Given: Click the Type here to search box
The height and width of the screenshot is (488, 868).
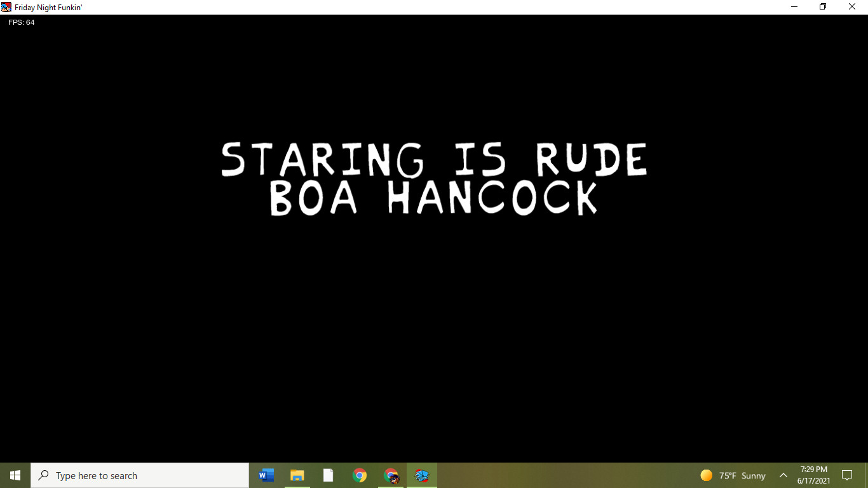Looking at the screenshot, I should [x=140, y=475].
